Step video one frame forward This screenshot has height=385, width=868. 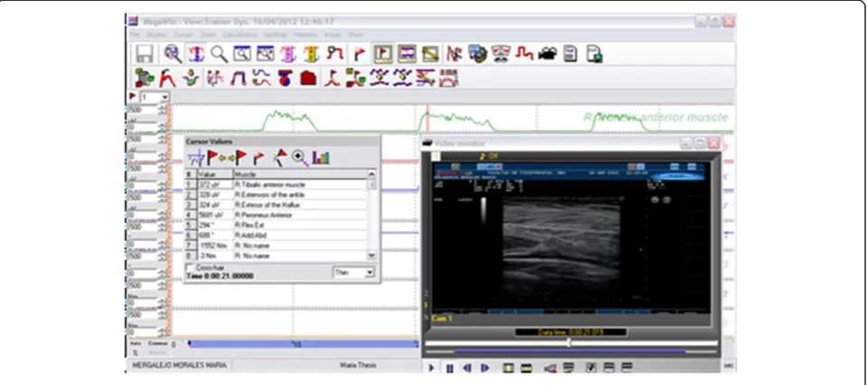pos(485,367)
